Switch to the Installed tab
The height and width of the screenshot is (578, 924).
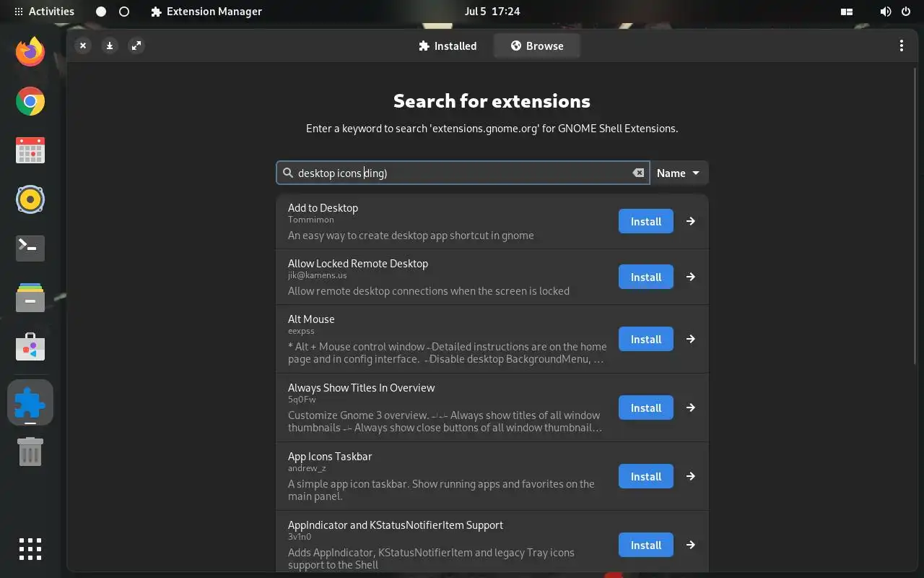coord(448,46)
